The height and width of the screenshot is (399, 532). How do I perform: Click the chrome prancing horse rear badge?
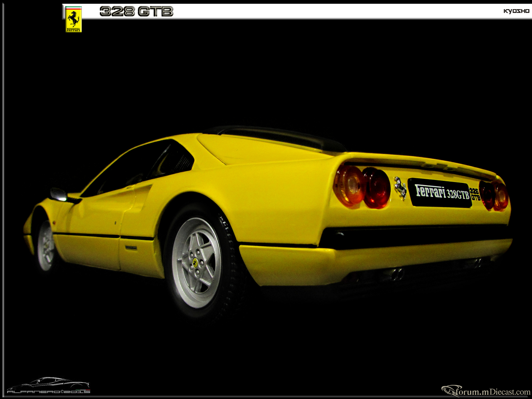click(400, 188)
